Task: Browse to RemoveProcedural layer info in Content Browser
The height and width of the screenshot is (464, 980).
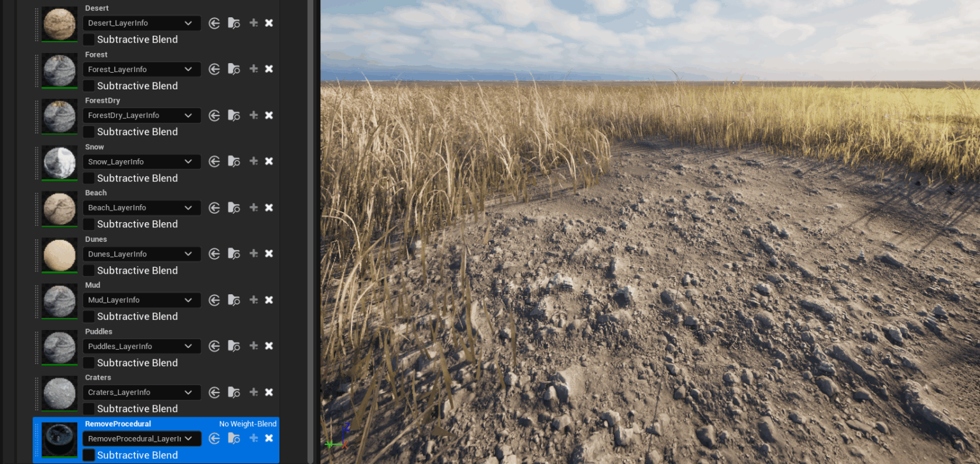Action: tap(234, 438)
